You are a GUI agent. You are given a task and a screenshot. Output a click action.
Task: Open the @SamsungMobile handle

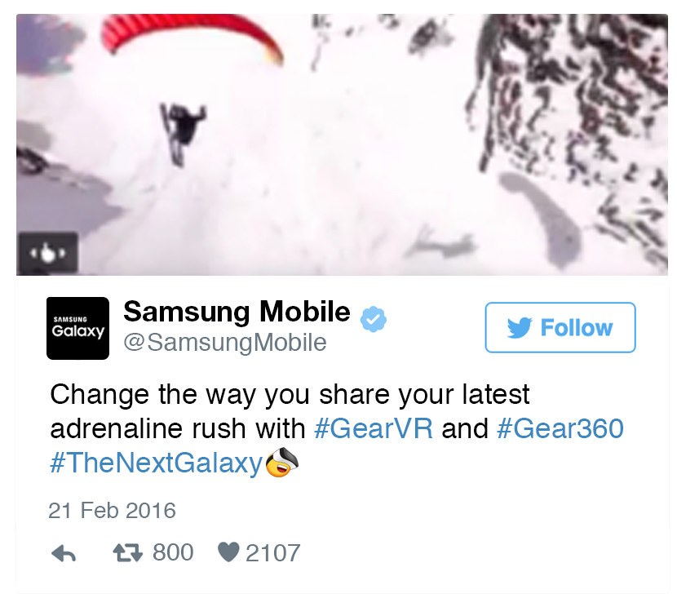coord(225,343)
